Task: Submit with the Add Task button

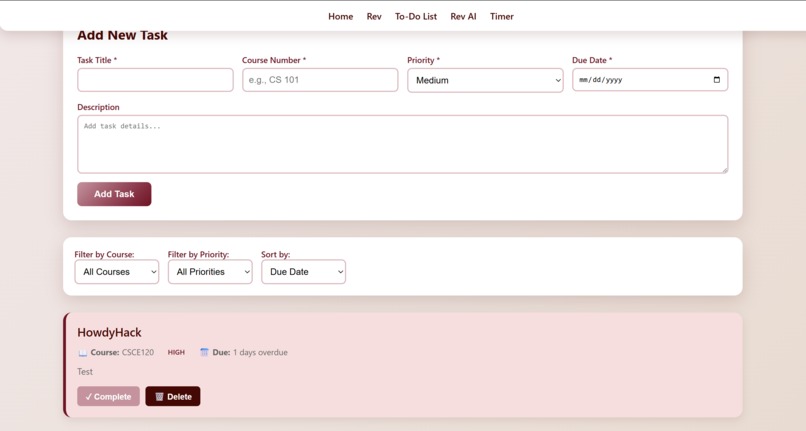Action: pyautogui.click(x=114, y=194)
